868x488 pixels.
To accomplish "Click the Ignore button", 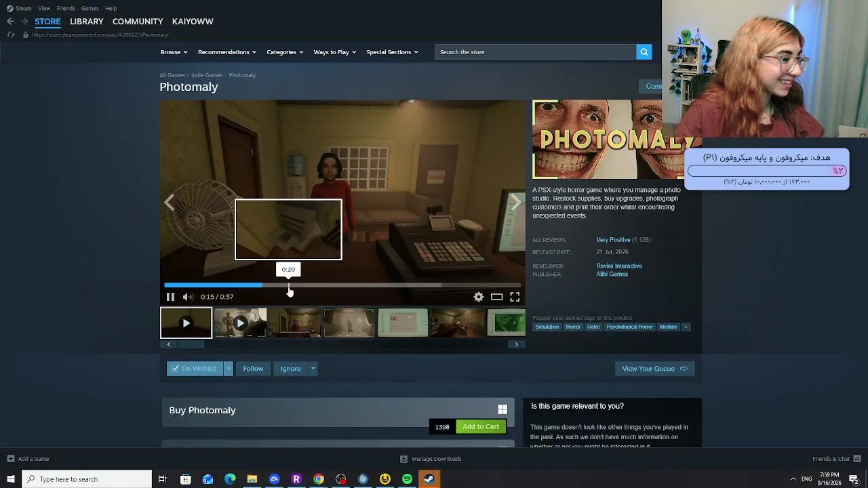I will pyautogui.click(x=290, y=369).
